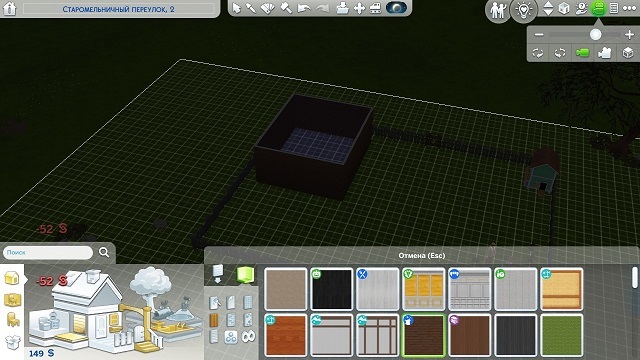Click the download-arrow wall category icon

point(218,273)
